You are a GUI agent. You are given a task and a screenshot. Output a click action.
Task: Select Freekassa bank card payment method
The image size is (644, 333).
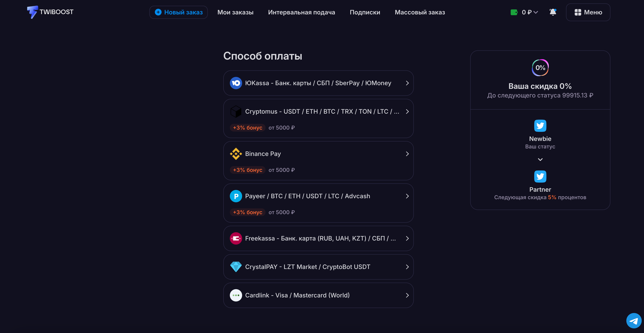point(318,238)
